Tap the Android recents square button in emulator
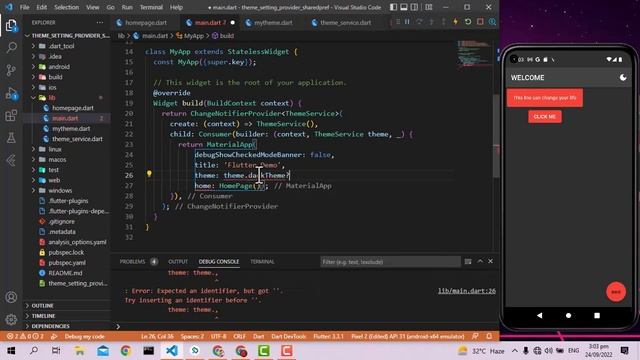Screen dimensions: 640x360 tap(597, 316)
